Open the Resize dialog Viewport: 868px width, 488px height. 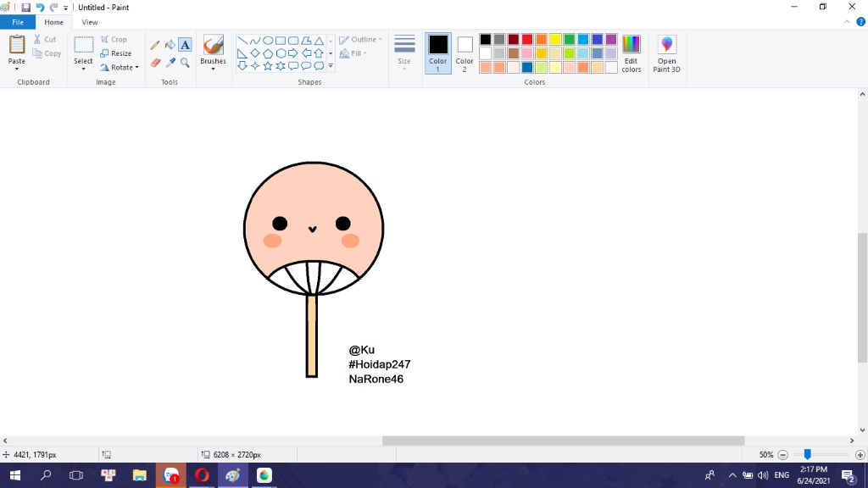pos(116,53)
